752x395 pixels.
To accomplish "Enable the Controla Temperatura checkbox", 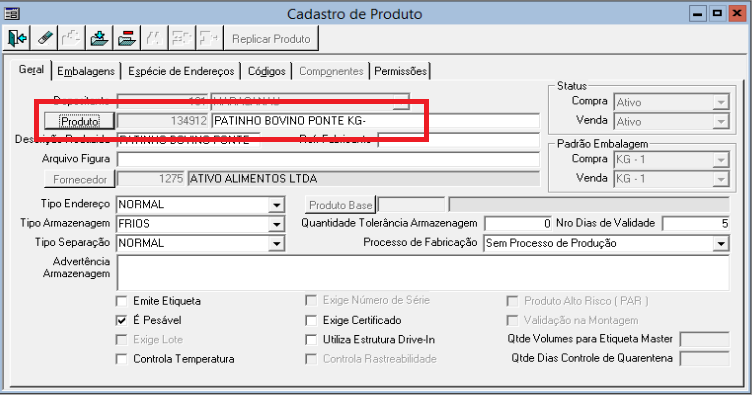I will (122, 359).
